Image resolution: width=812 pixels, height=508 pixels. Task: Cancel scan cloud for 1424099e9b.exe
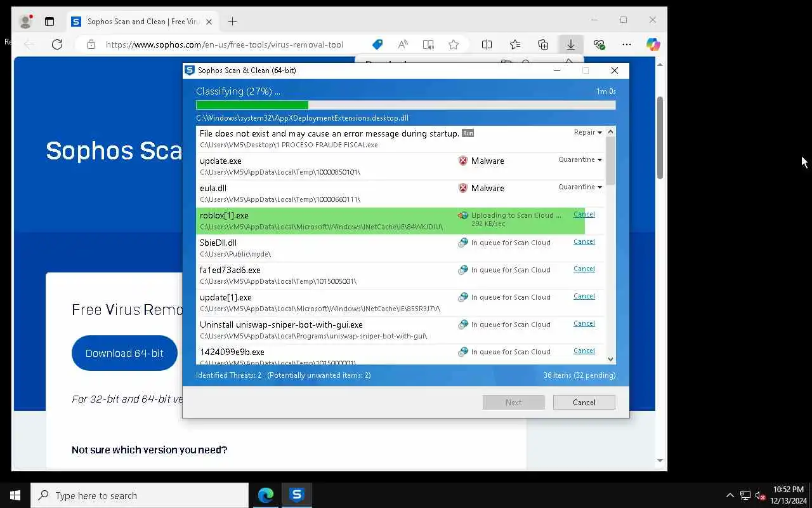[584, 351]
